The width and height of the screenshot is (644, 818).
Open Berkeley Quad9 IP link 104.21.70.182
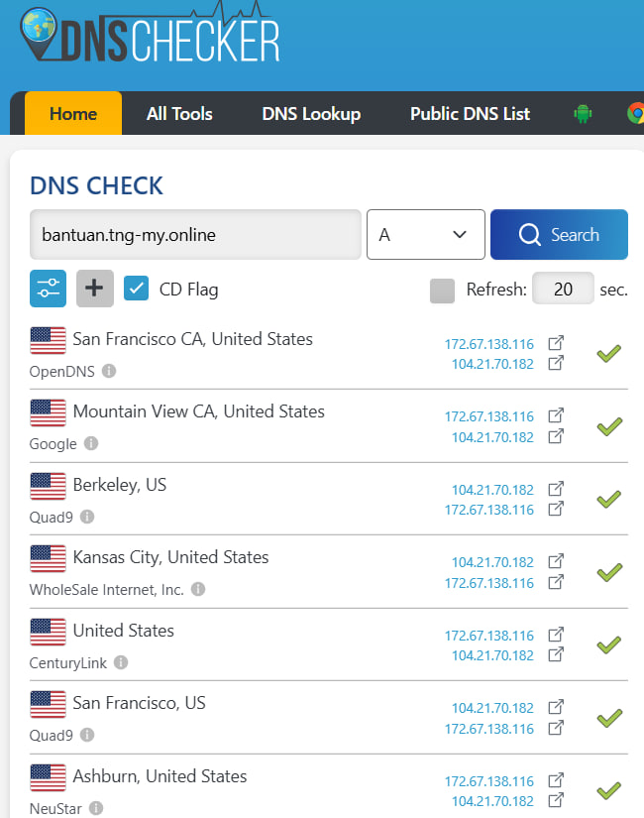click(x=492, y=490)
